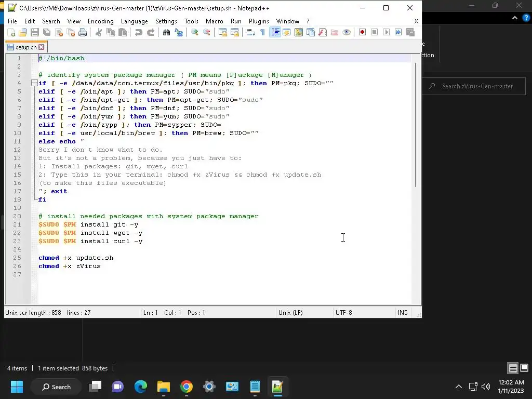
Task: Click the Zoom In icon
Action: 194,32
